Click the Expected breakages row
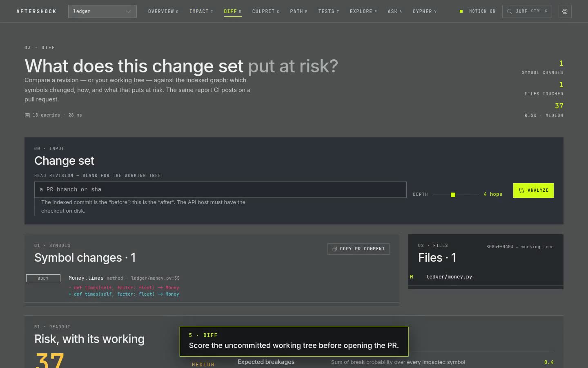The width and height of the screenshot is (588, 368). click(x=395, y=362)
